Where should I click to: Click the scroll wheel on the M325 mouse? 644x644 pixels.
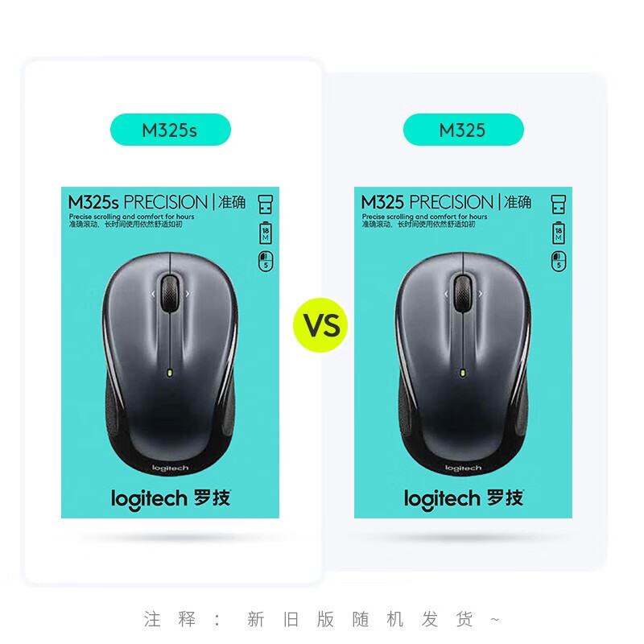click(462, 293)
